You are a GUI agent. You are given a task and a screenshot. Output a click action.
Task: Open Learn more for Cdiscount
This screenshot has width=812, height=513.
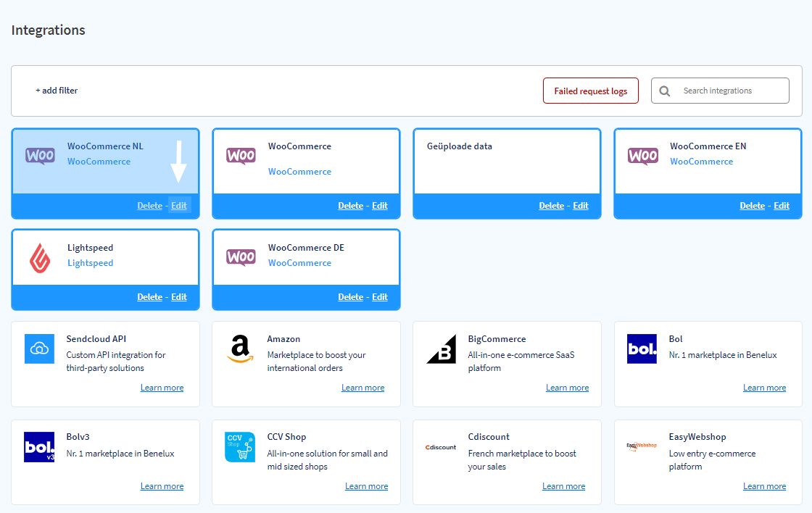pyautogui.click(x=563, y=486)
